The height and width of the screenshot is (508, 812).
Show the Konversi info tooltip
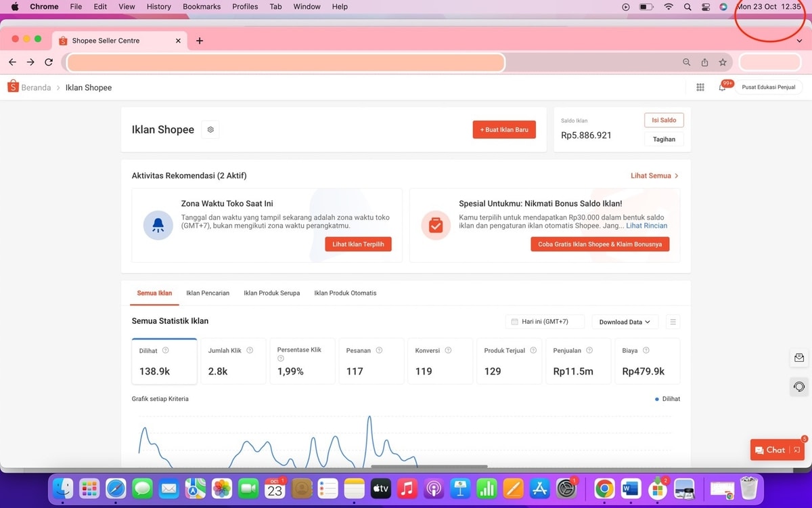coord(448,350)
